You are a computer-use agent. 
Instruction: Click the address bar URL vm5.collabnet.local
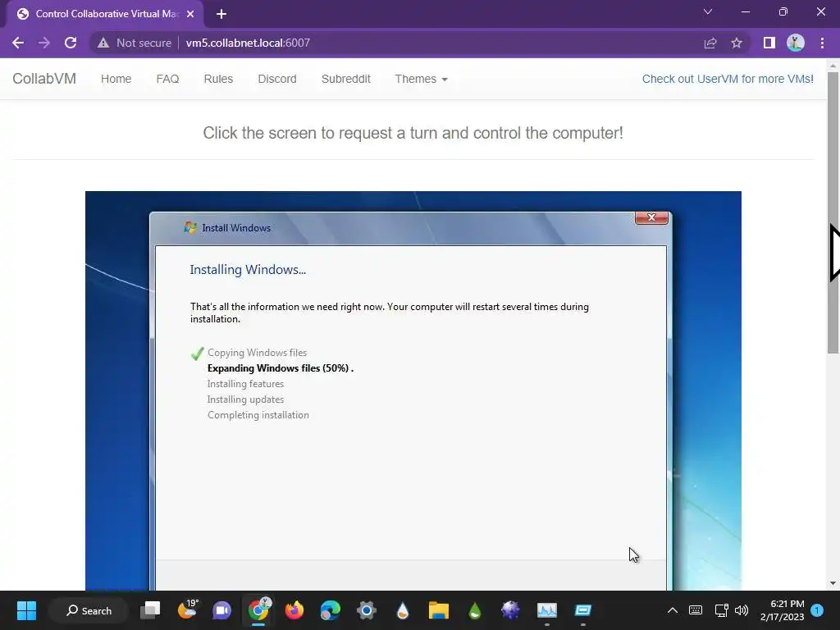pos(248,43)
